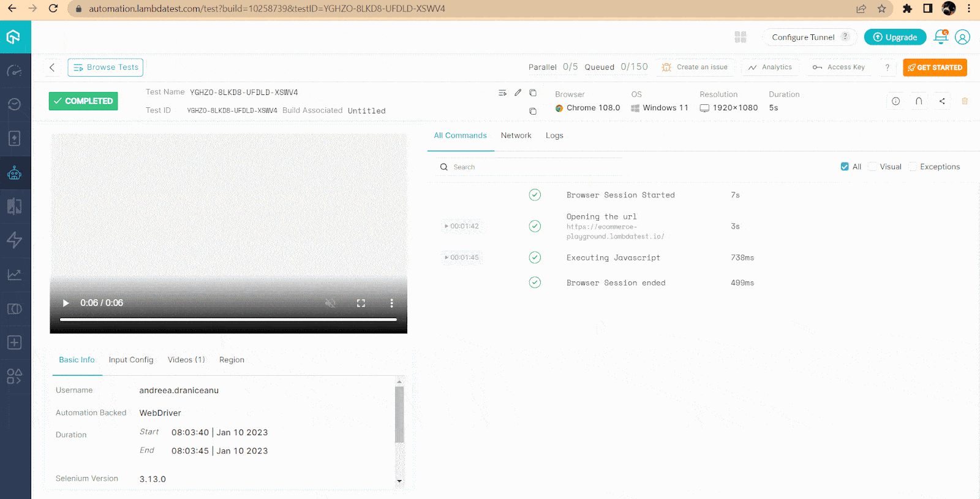The width and height of the screenshot is (980, 499).
Task: Open the test info icon
Action: tap(895, 101)
